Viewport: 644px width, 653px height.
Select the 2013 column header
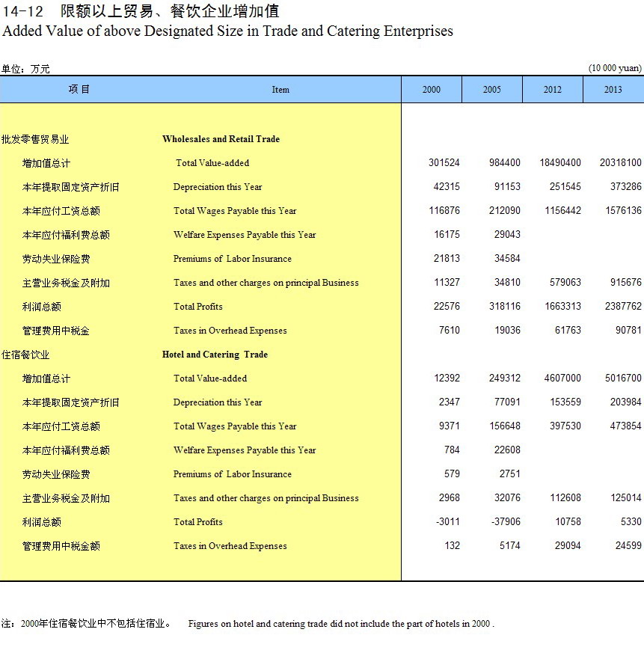coord(613,89)
